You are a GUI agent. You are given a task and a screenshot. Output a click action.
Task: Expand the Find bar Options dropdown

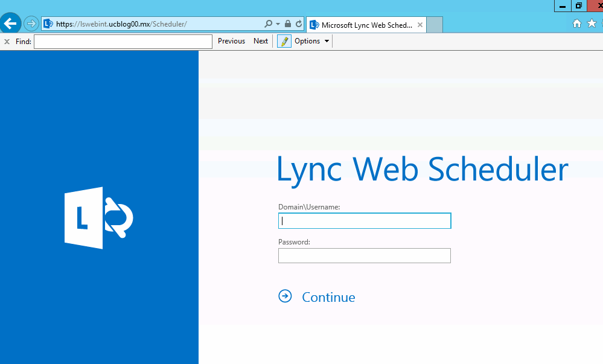click(312, 41)
